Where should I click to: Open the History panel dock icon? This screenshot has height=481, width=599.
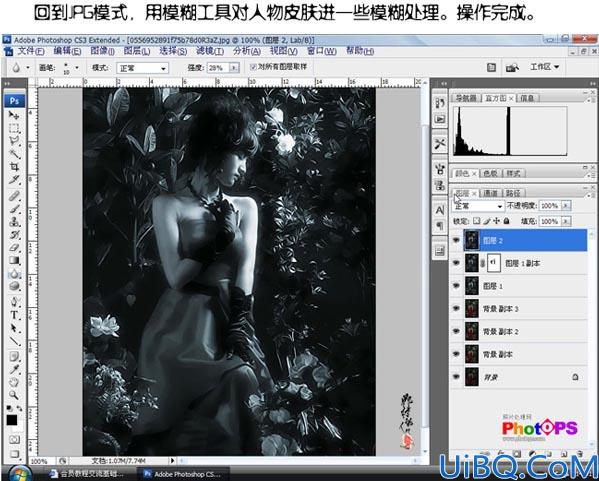[x=440, y=103]
